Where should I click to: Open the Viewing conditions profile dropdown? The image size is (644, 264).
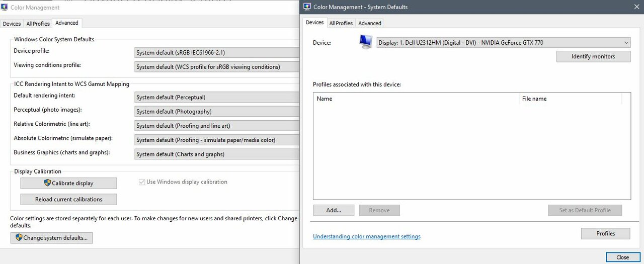[x=217, y=66]
